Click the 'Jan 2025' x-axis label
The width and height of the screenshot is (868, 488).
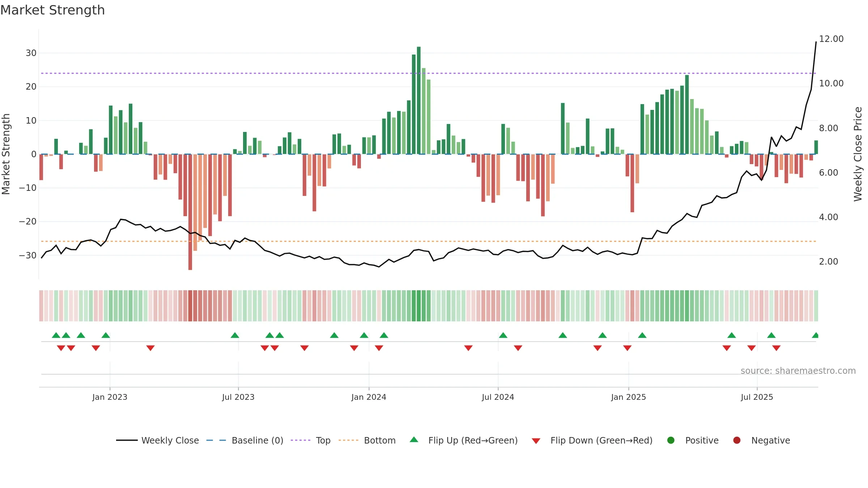point(629,397)
